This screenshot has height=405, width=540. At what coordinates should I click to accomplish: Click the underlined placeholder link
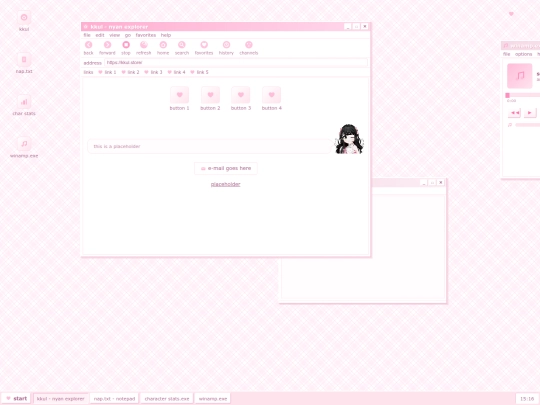tap(226, 184)
